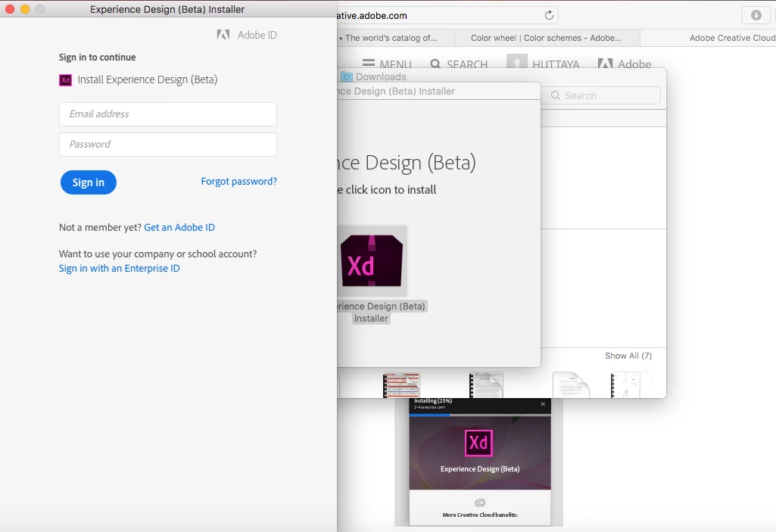Open the red-striped document thumbnail in Downloads
776x532 pixels.
(401, 385)
